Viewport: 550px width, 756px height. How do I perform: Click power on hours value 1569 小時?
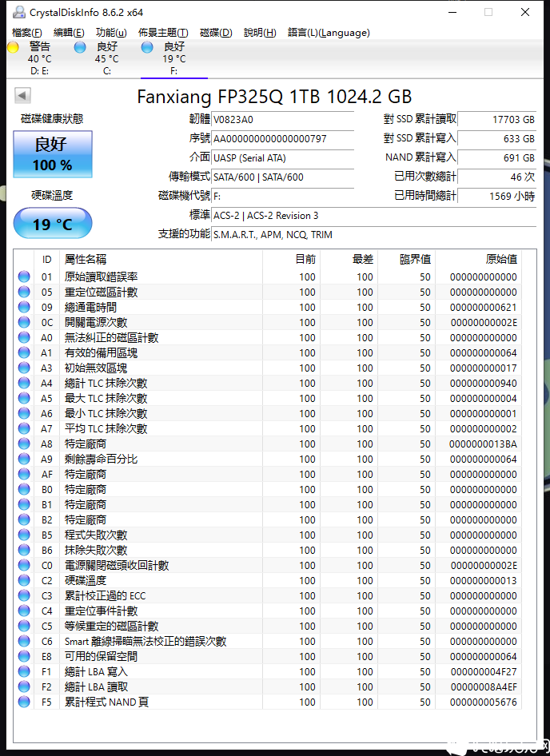497,197
